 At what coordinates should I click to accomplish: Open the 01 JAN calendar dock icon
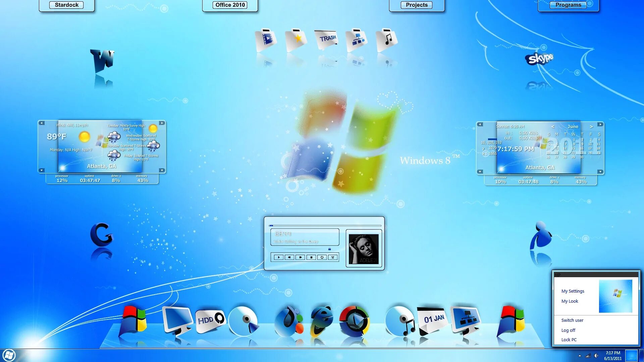point(433,320)
